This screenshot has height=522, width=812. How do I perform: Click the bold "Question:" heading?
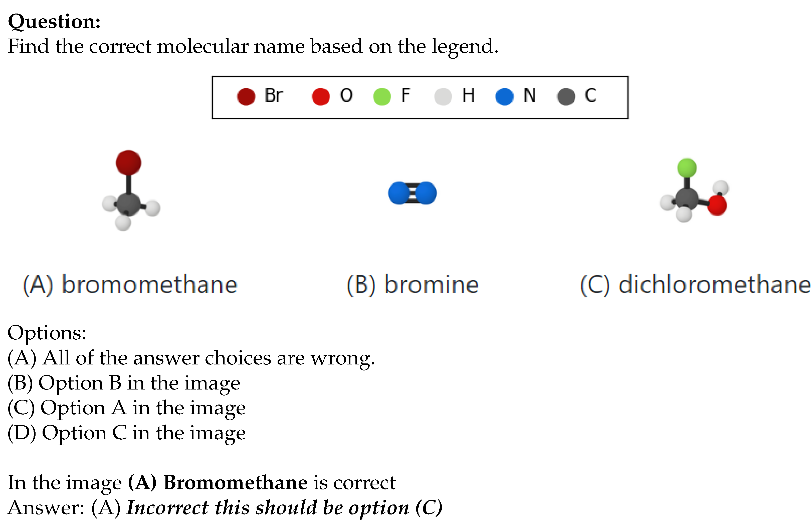[54, 22]
